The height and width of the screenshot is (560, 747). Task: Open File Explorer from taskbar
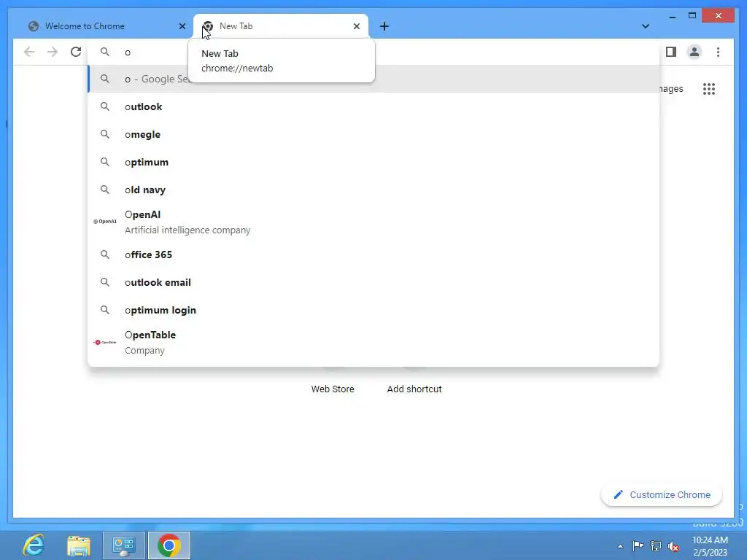(x=79, y=545)
